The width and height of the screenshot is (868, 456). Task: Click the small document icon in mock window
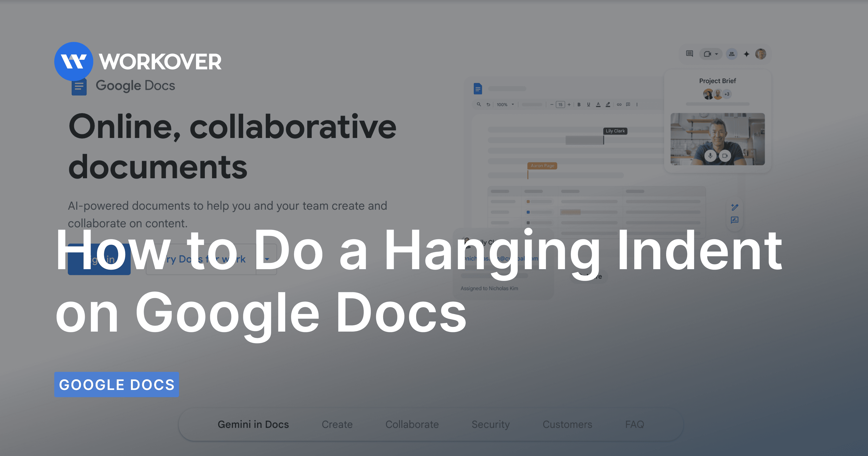pos(478,89)
